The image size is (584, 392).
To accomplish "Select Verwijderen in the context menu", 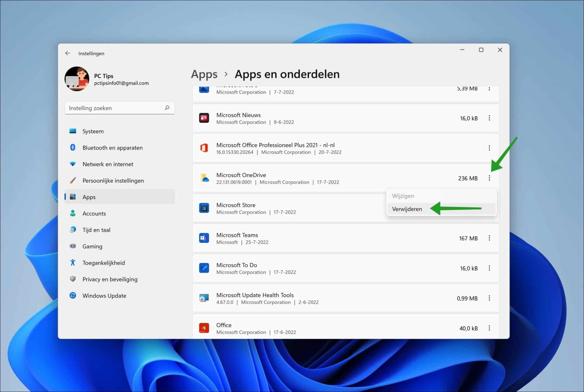I will tap(407, 209).
